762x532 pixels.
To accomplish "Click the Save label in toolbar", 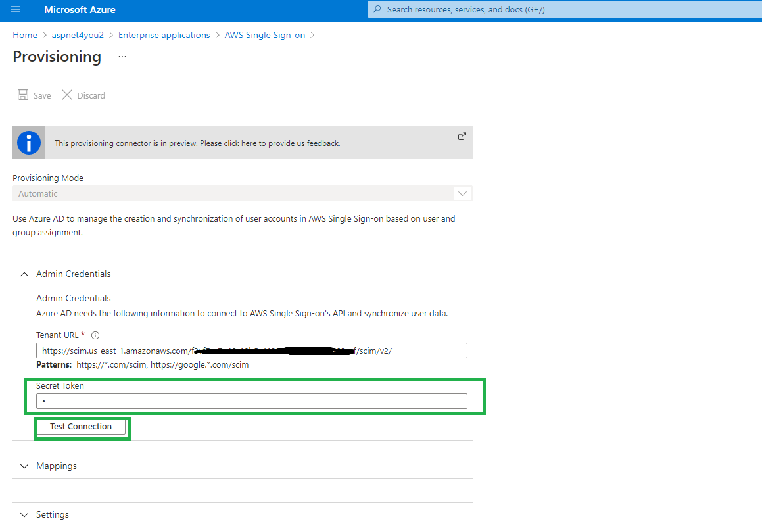I will [x=42, y=96].
